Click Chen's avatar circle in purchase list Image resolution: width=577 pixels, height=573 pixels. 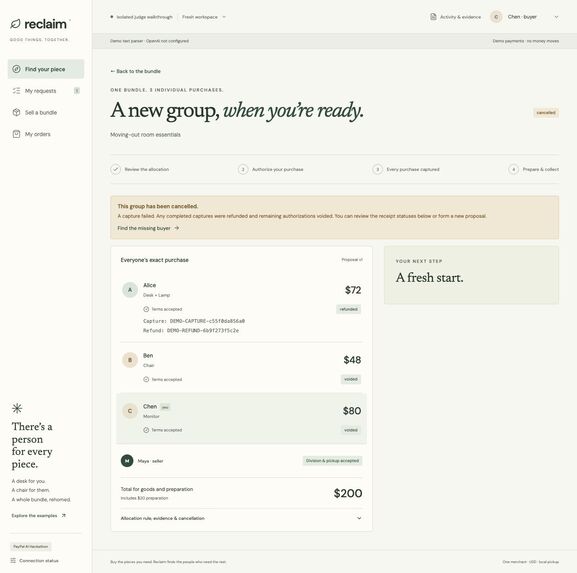(x=130, y=411)
